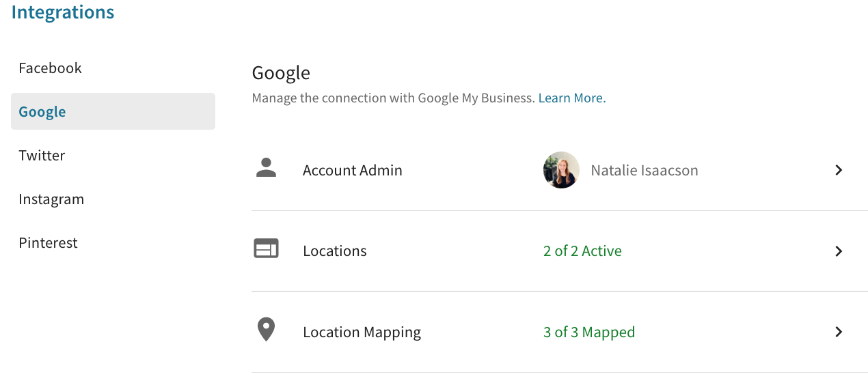Click the Integrations page heading
This screenshot has height=385, width=868.
pyautogui.click(x=63, y=12)
